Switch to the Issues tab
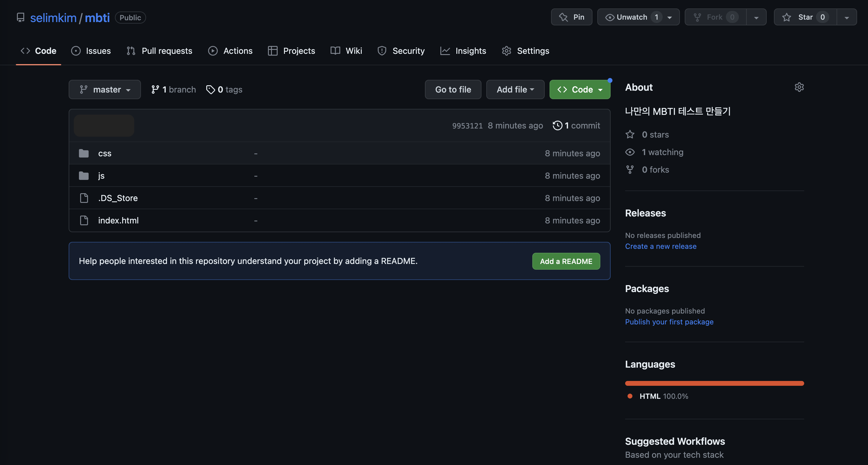This screenshot has height=465, width=868. click(x=91, y=51)
